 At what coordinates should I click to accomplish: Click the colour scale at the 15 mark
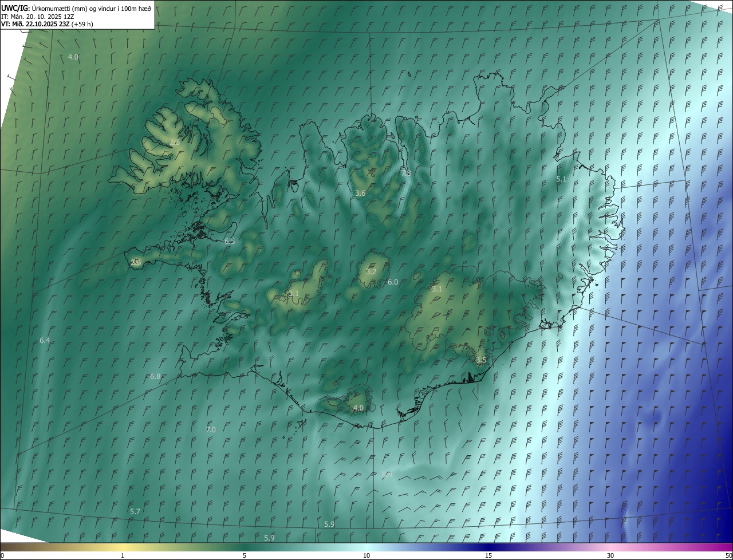point(488,555)
